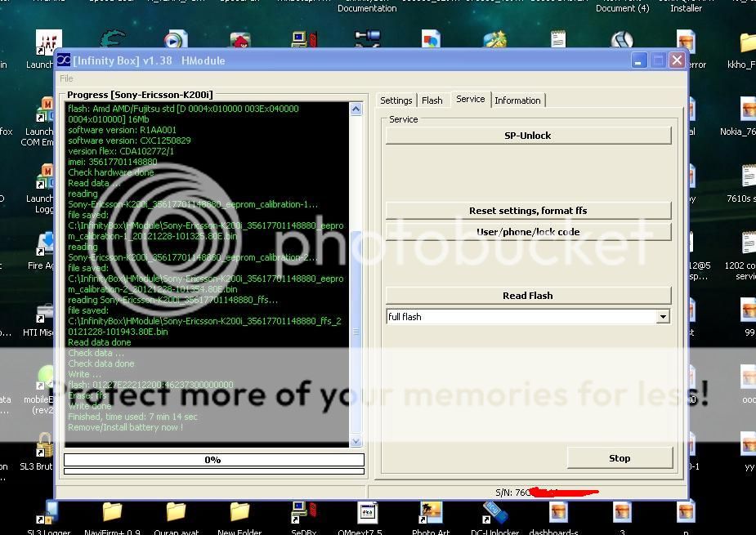The height and width of the screenshot is (535, 756).
Task: Click the Stop button
Action: [x=620, y=458]
